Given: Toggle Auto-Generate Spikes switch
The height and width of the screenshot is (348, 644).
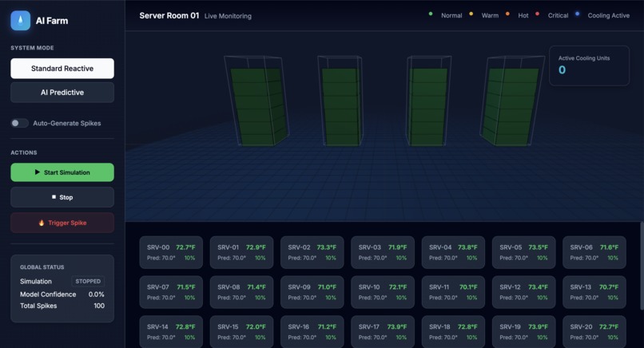Looking at the screenshot, I should tap(19, 123).
